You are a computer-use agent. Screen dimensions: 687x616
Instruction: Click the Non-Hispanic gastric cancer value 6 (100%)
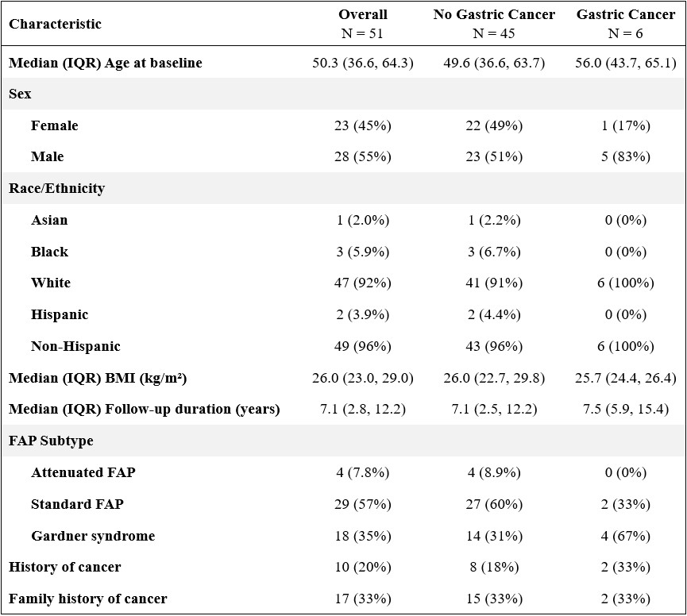coord(626,347)
